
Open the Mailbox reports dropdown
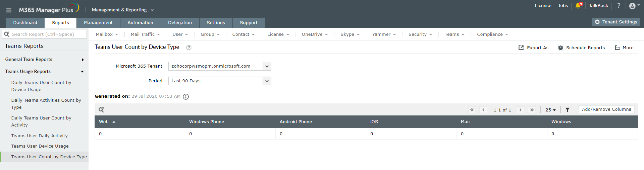107,34
